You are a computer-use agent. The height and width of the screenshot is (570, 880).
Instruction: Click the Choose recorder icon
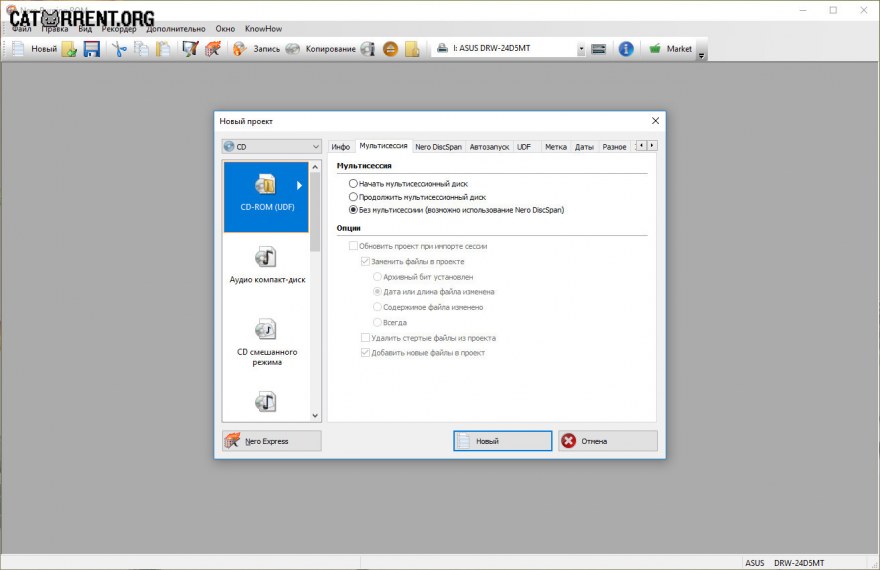pos(599,49)
